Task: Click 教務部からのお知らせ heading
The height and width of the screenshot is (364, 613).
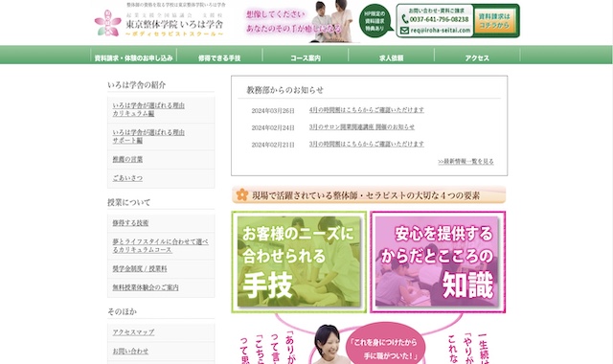Action: pyautogui.click(x=284, y=90)
